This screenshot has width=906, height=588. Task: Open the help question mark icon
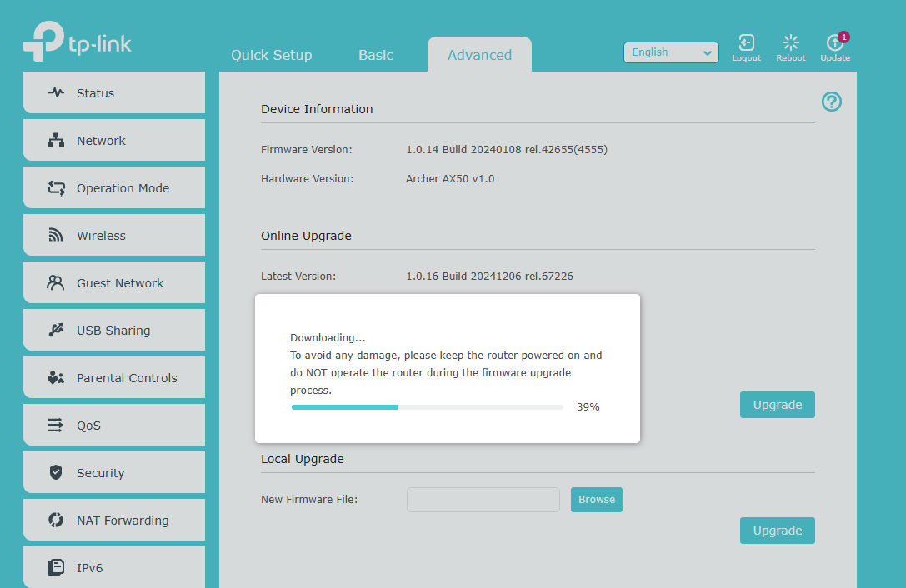pos(831,102)
